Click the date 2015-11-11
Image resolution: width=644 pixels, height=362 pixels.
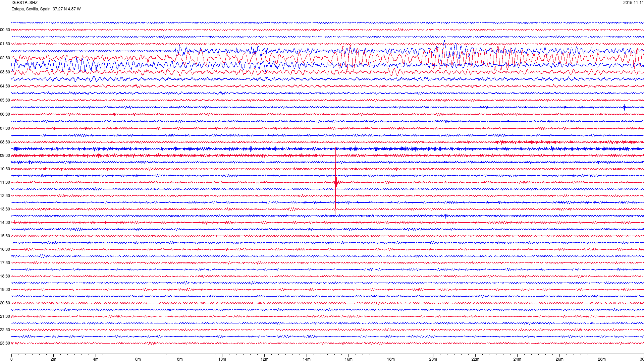point(633,3)
